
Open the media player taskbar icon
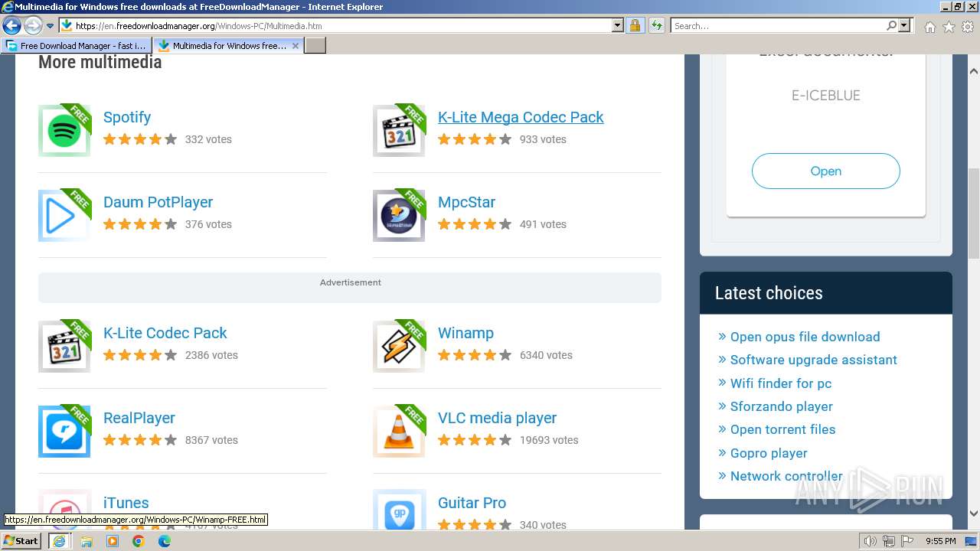click(113, 541)
